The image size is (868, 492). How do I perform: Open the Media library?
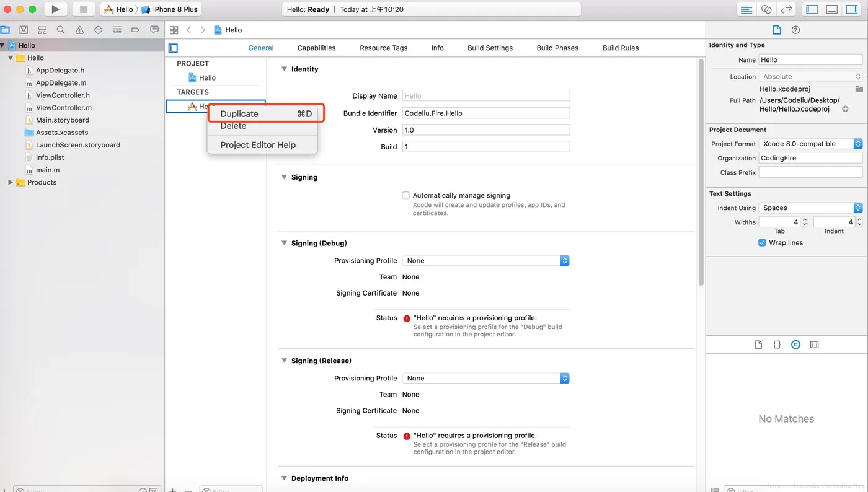[x=815, y=345]
